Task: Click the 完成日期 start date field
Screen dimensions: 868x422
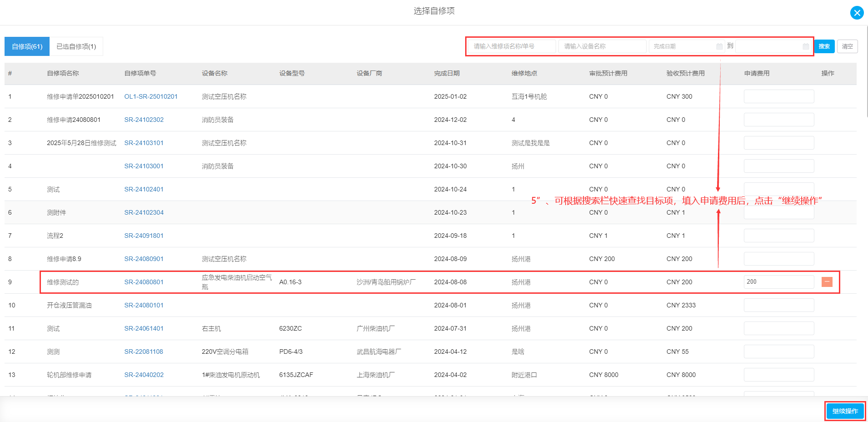Action: click(687, 46)
